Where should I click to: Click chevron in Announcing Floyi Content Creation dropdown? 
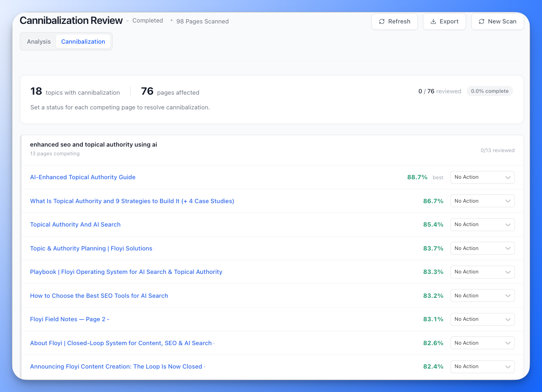click(x=508, y=367)
